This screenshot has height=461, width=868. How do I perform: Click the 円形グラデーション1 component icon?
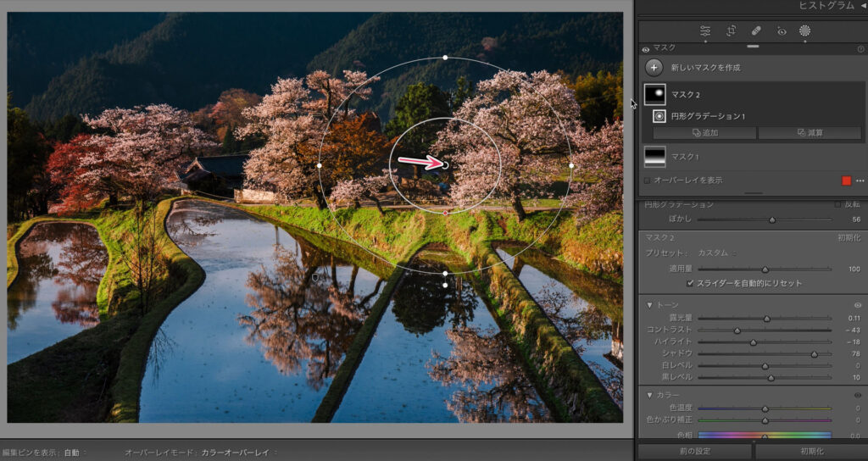tap(659, 116)
